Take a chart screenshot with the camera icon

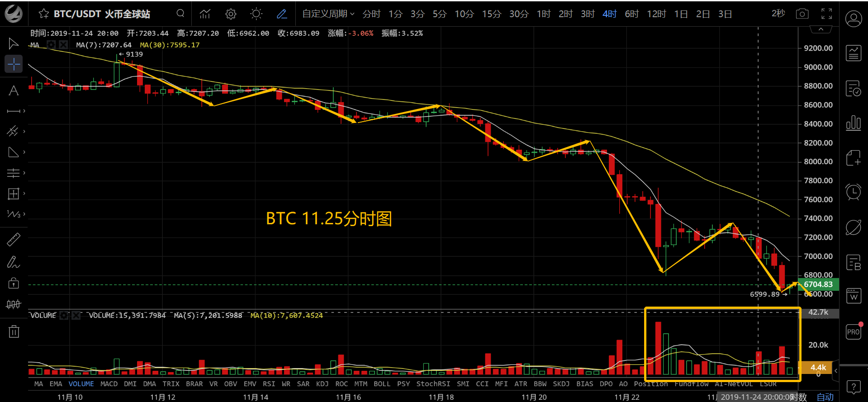802,14
